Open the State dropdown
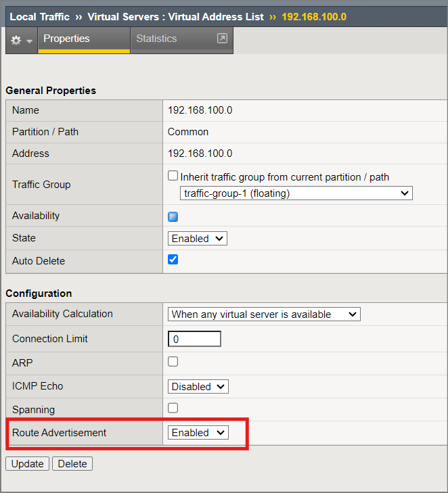This screenshot has height=493, width=448. (197, 239)
